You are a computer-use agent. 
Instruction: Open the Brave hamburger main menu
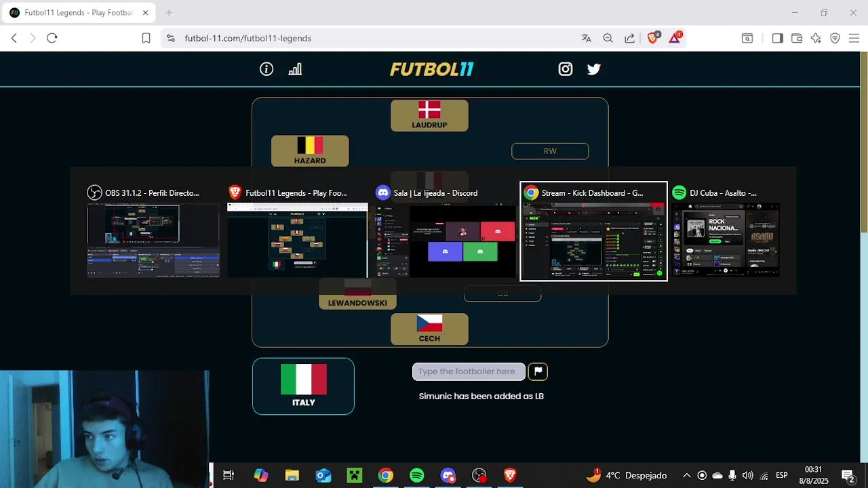coord(854,38)
